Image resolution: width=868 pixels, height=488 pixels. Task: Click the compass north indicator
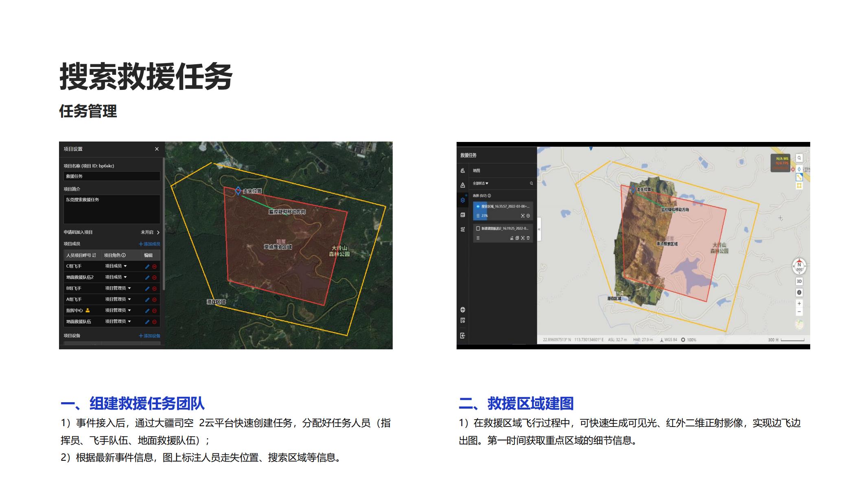[x=799, y=266]
